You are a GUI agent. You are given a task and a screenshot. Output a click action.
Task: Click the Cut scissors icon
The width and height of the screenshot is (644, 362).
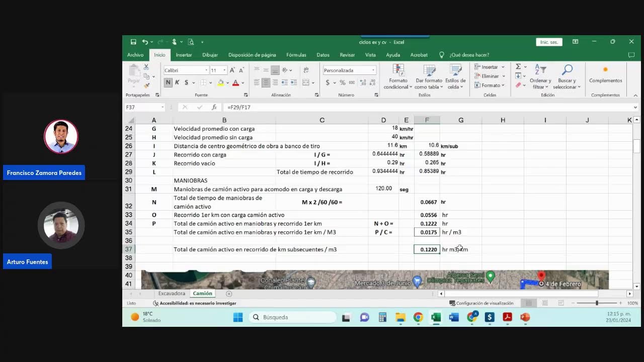(146, 67)
